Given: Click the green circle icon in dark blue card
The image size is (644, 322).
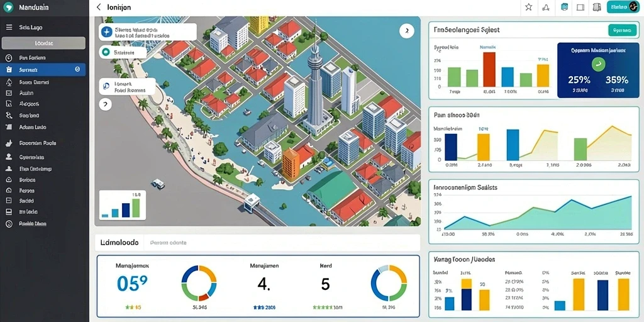Looking at the screenshot, I should pyautogui.click(x=598, y=64).
